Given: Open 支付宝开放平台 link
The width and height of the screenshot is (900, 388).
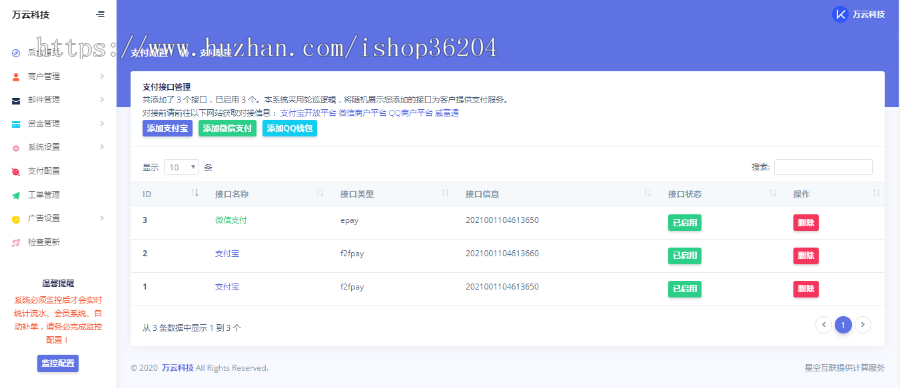Looking at the screenshot, I should pos(308,113).
